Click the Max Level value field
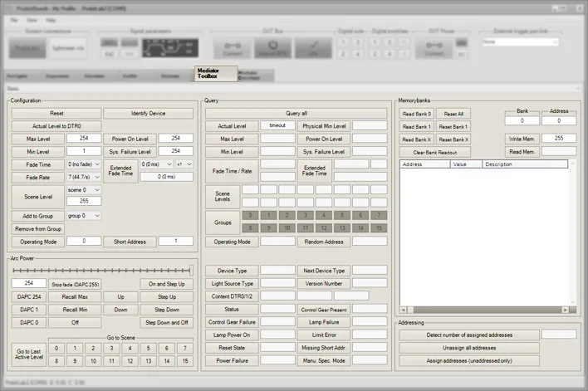Screen dimensions: 588x391 [84, 139]
